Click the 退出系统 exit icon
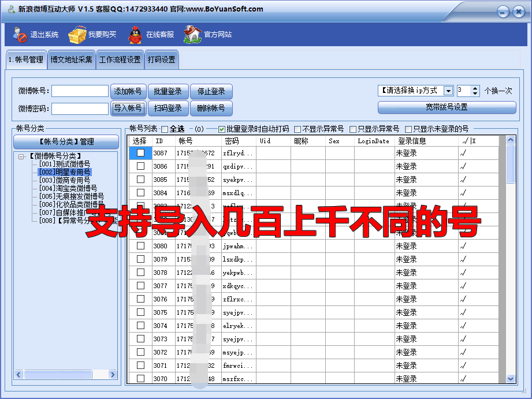532x399 pixels. click(20, 35)
